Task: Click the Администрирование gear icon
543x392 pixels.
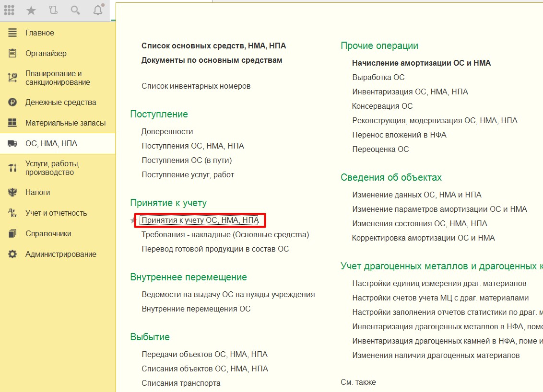Action: [x=12, y=254]
